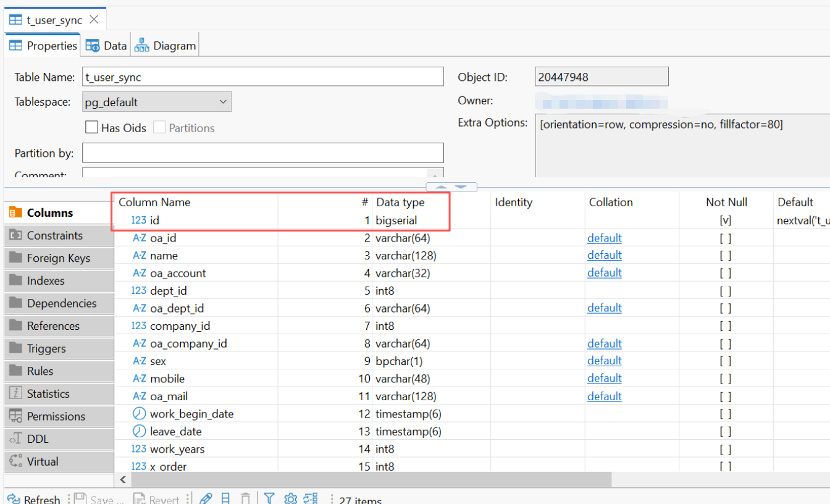Viewport: 830px width, 504px height.
Task: Enable the Has Oids checkbox
Action: (x=92, y=128)
